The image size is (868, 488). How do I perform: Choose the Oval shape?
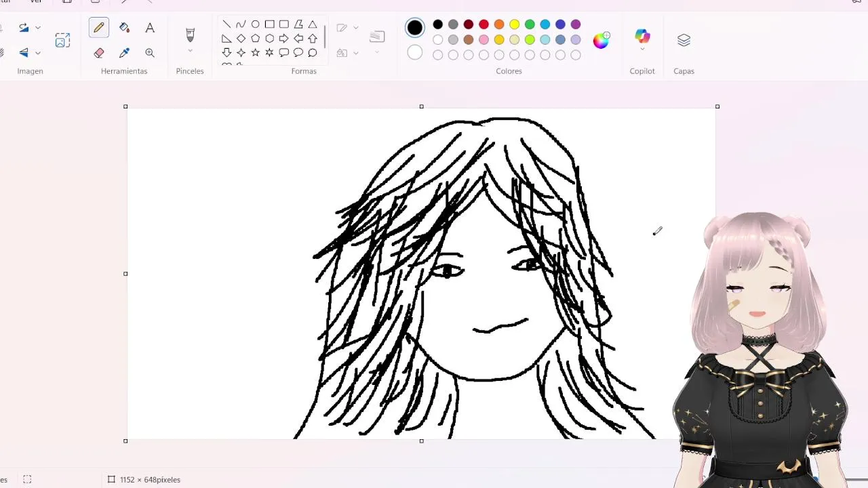click(x=255, y=24)
